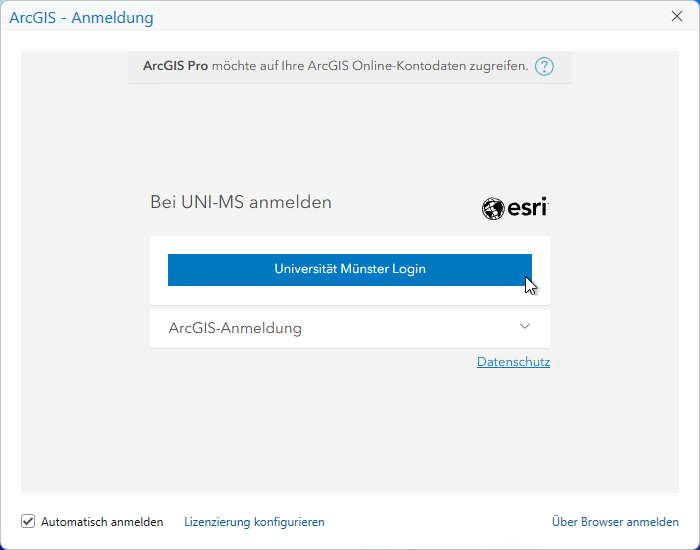This screenshot has width=700, height=550.
Task: Click the help question mark icon
Action: [544, 67]
